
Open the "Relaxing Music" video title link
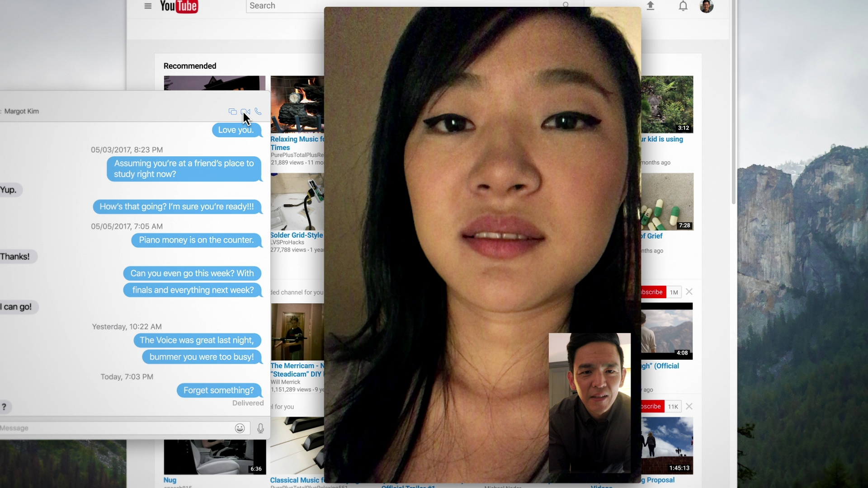(x=297, y=143)
